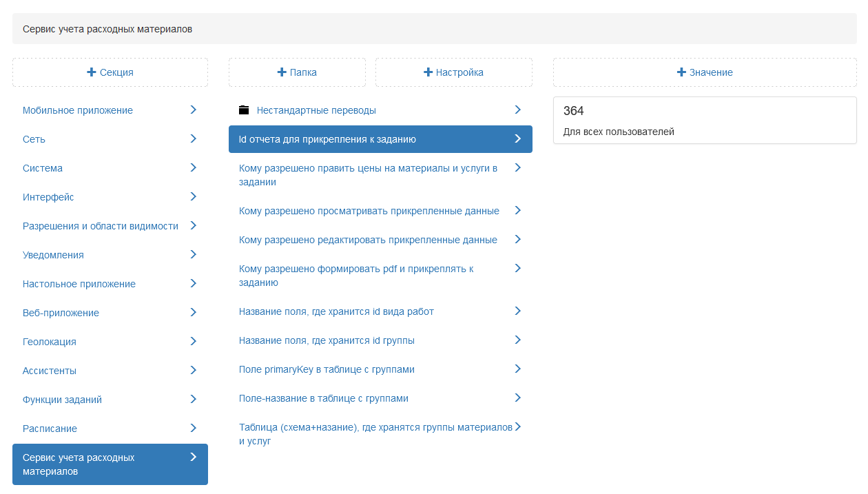Select the Интерфейс section

(48, 197)
